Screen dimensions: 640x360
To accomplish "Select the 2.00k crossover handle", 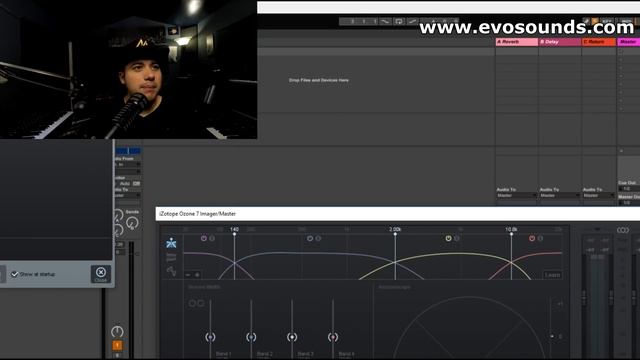I will 395,234.
